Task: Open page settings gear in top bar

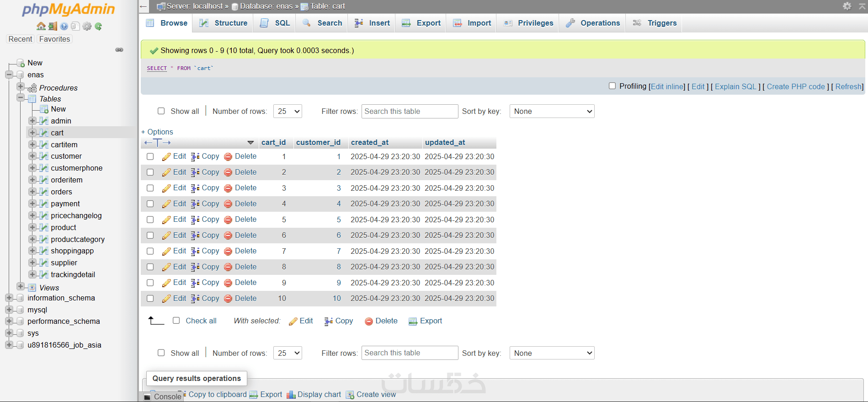Action: (847, 6)
